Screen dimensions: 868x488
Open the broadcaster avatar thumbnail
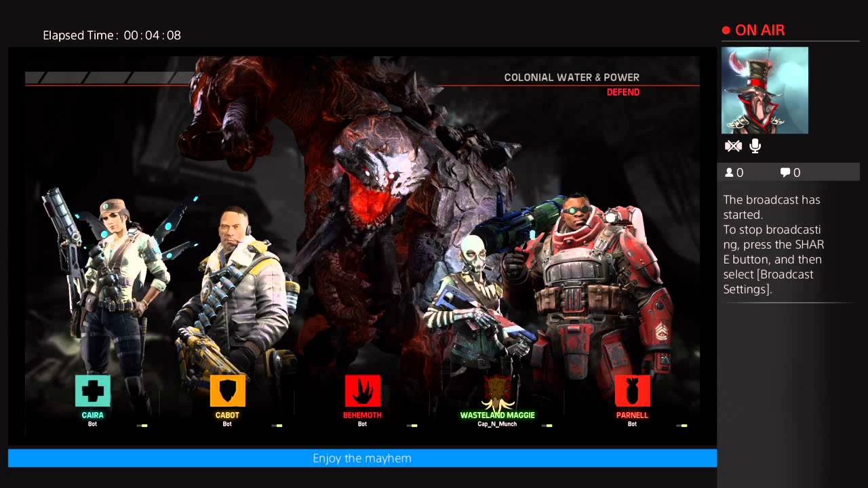(765, 90)
